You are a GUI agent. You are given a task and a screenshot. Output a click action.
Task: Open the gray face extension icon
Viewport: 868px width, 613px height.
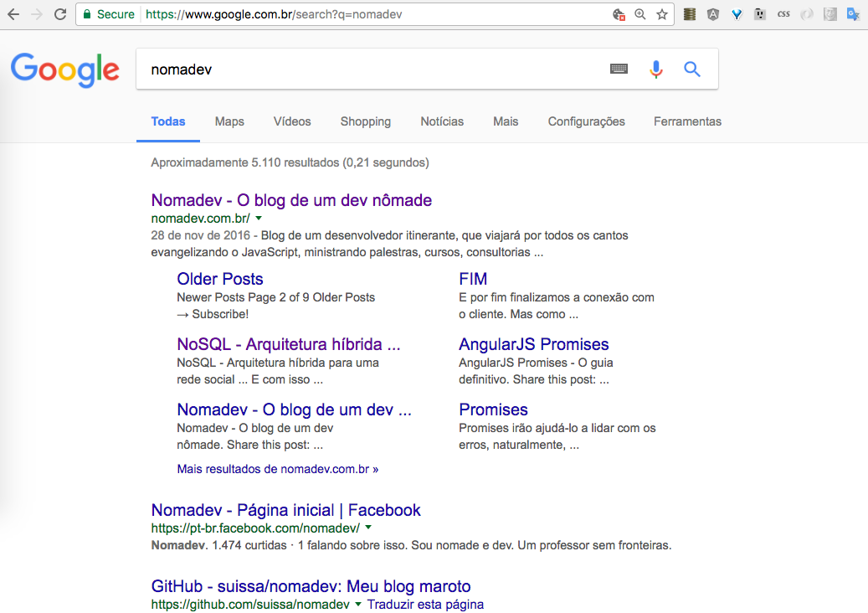click(829, 14)
